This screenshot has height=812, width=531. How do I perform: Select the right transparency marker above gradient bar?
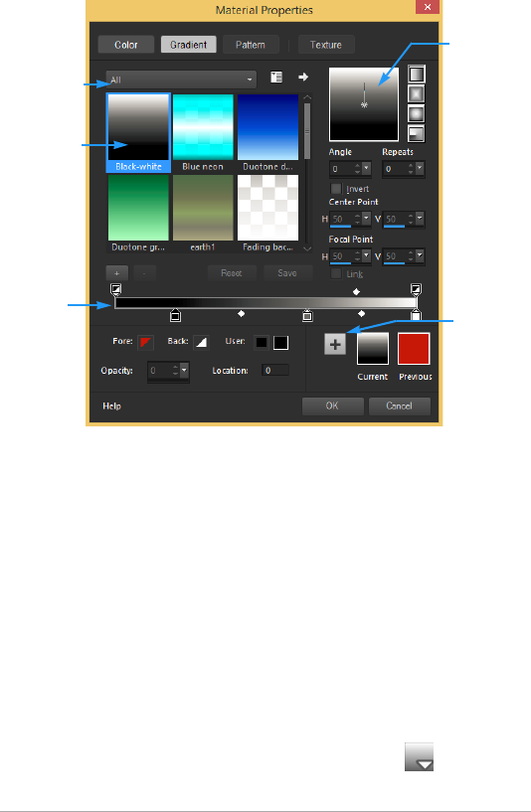(x=416, y=289)
